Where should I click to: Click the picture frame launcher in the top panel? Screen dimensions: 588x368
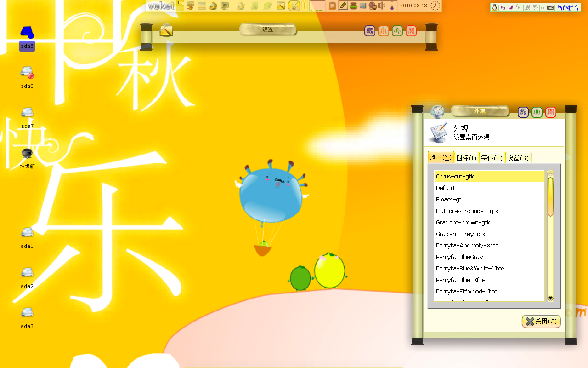coord(281,6)
